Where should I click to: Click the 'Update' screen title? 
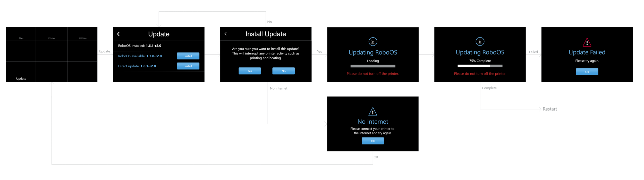pos(159,34)
